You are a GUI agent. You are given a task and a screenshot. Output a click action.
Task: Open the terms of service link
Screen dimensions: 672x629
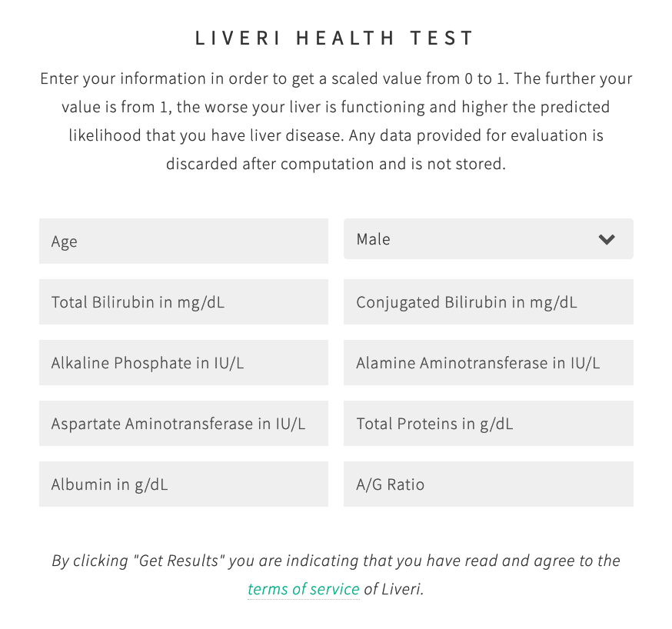pyautogui.click(x=304, y=589)
